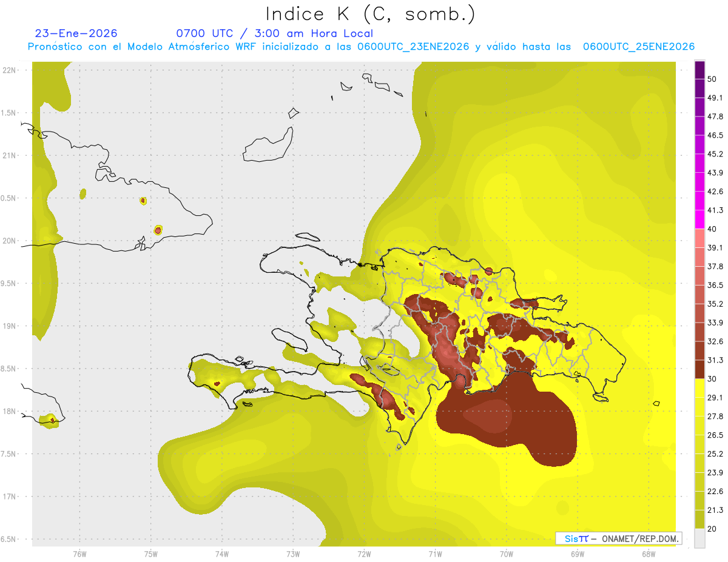728x562 pixels.
Task: Click legend value '20' at the bottom
Action: (713, 529)
